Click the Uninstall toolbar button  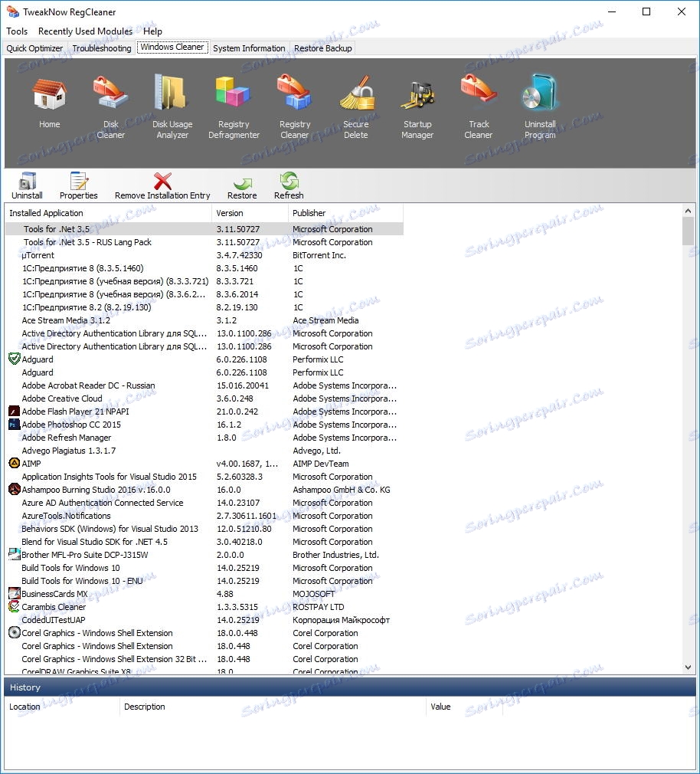pos(27,185)
